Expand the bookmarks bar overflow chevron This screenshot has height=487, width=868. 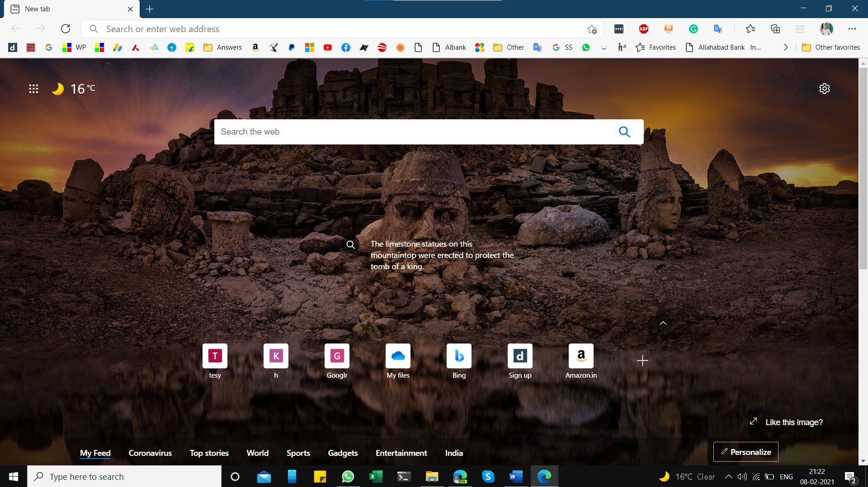(x=786, y=47)
